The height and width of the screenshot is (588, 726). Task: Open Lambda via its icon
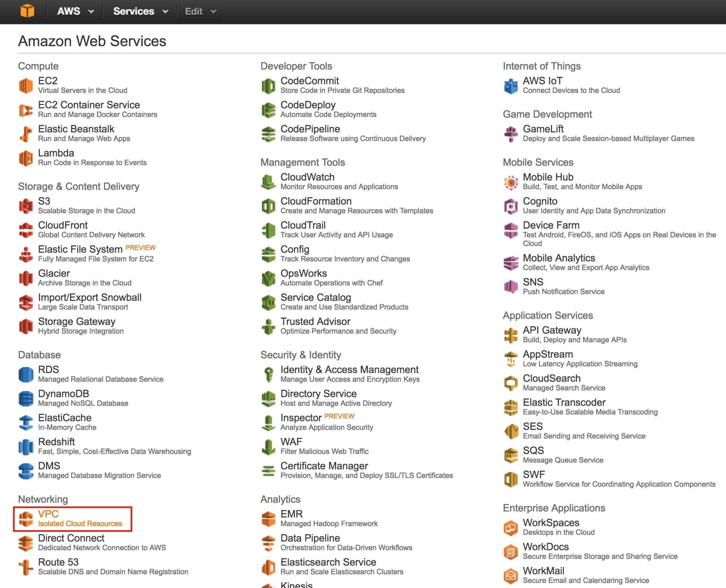tap(26, 158)
